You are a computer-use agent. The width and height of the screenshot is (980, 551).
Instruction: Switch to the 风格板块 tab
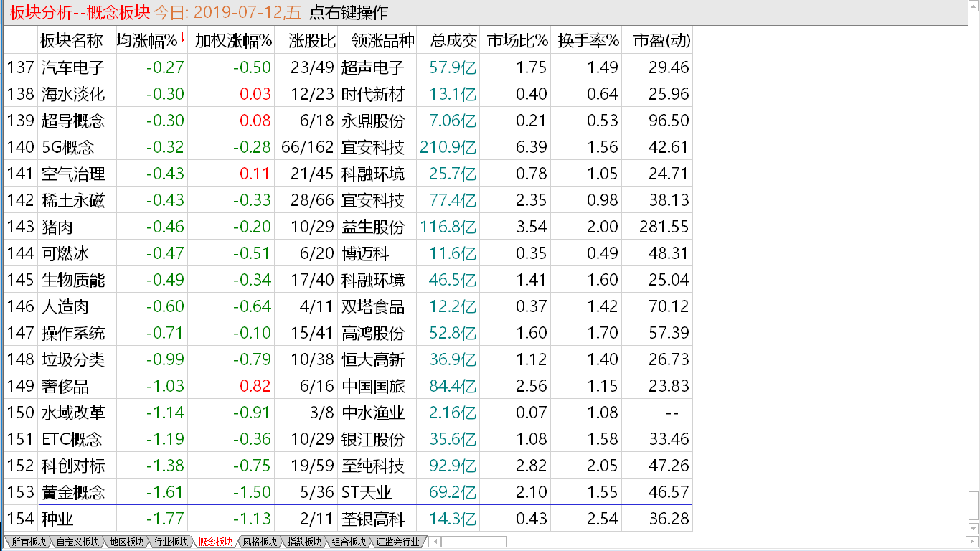[x=260, y=542]
